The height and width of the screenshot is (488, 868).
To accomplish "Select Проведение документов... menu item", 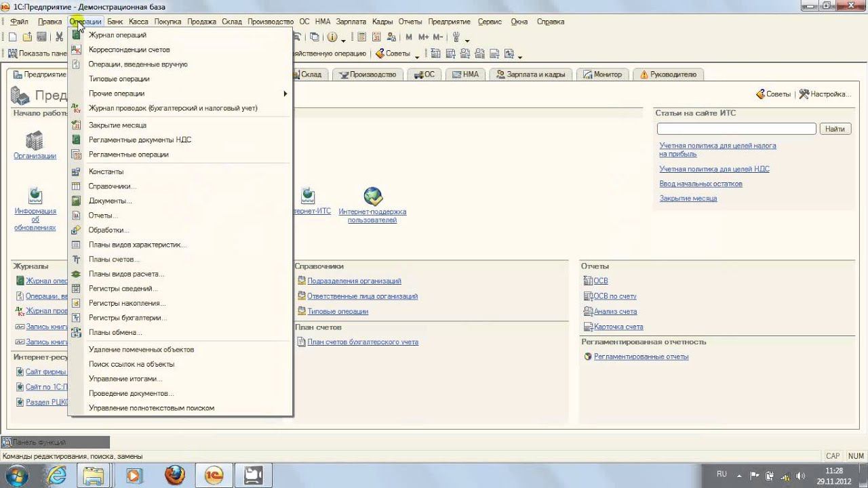I will [180, 394].
